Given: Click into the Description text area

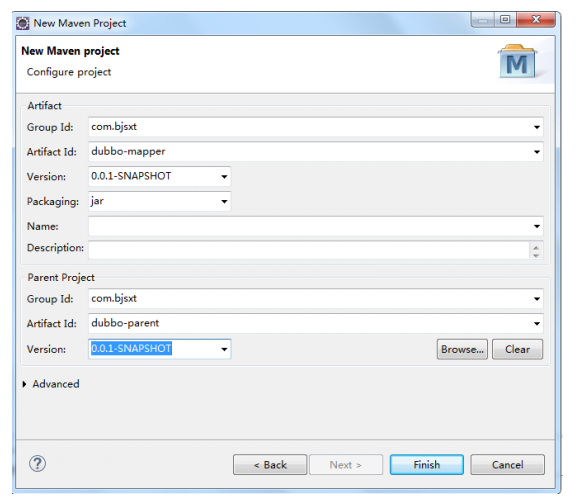Looking at the screenshot, I should coord(309,250).
